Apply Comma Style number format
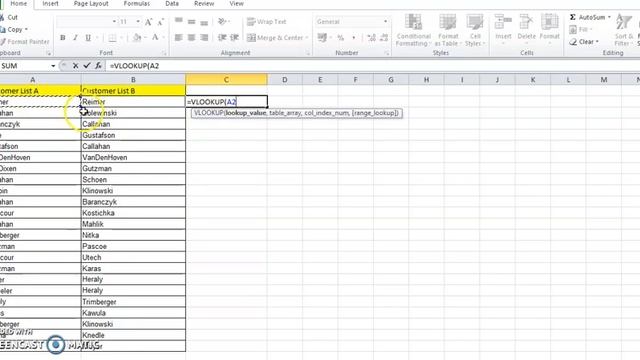This screenshot has width=640, height=360. 353,38
